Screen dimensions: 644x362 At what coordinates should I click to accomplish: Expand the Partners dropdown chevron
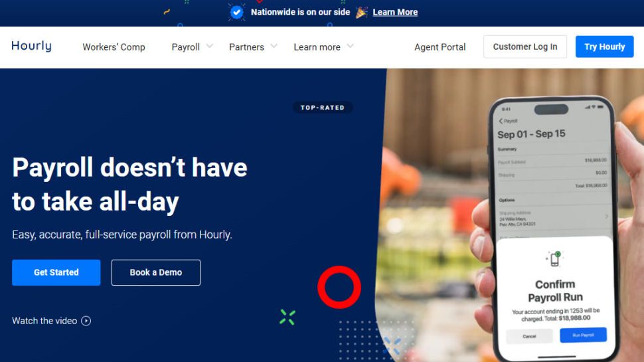pos(274,46)
